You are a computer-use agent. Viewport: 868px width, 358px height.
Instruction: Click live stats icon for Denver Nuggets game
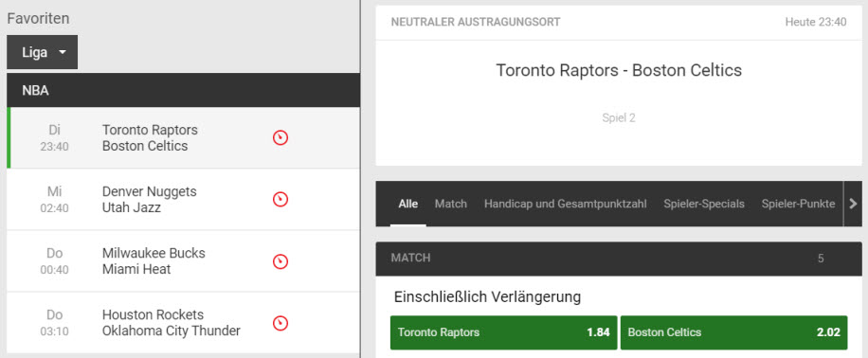280,199
